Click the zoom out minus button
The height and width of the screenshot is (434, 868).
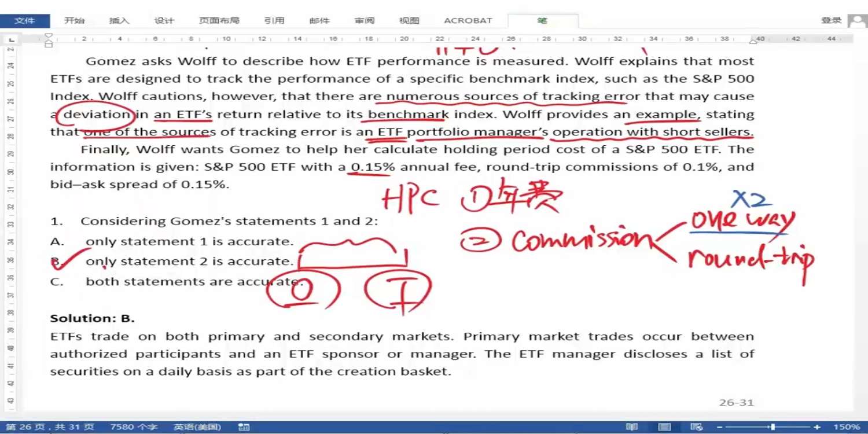720,427
